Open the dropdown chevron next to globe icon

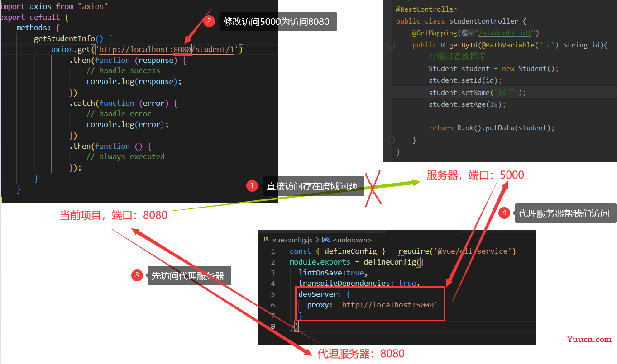click(x=471, y=33)
